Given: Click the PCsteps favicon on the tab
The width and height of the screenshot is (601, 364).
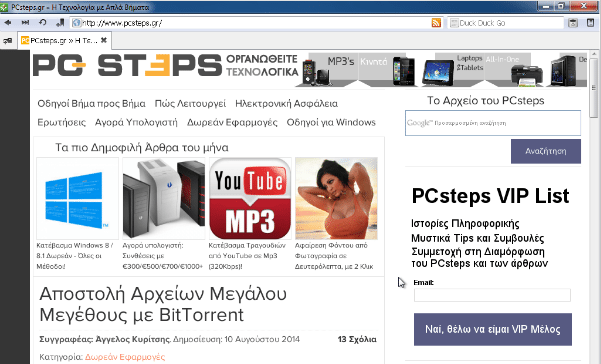Looking at the screenshot, I should 25,40.
